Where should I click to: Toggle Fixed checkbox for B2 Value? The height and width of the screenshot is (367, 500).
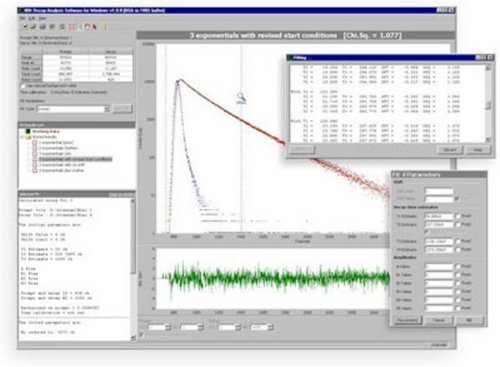(x=458, y=283)
